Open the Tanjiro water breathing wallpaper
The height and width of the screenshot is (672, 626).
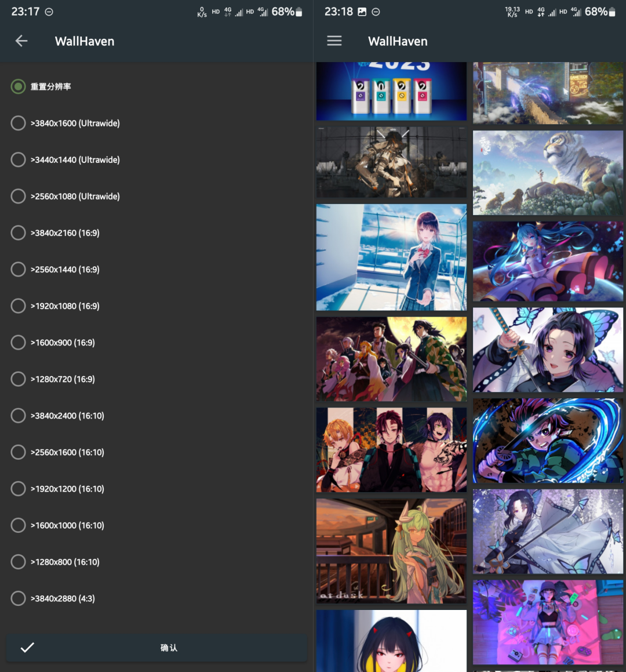tap(548, 441)
